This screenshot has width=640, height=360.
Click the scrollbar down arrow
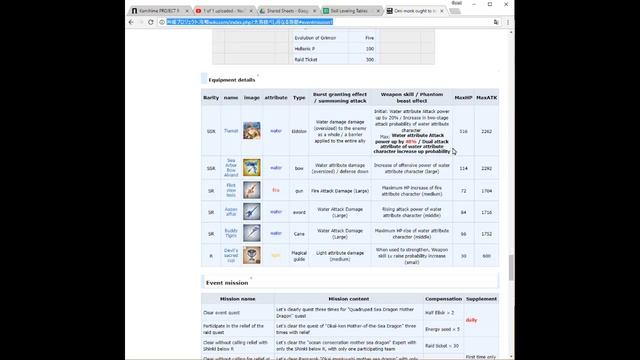point(511,357)
